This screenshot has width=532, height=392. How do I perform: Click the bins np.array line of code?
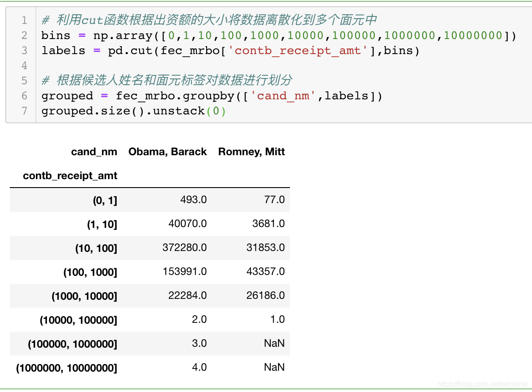pos(279,35)
